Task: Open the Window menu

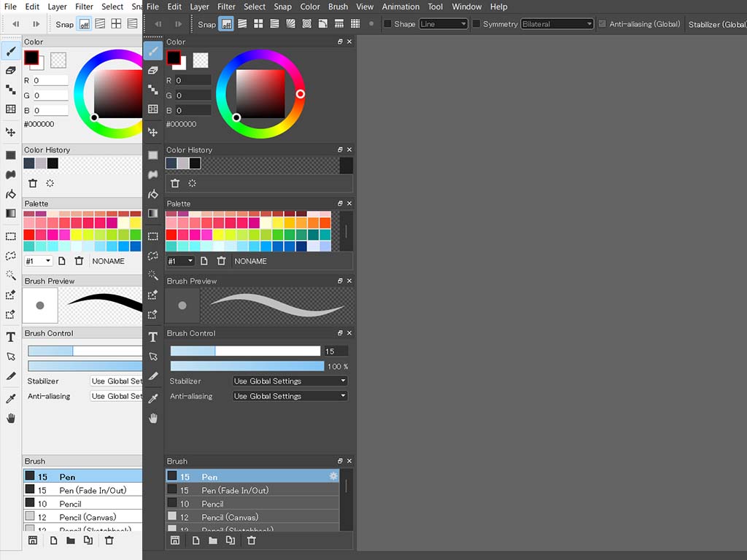Action: click(x=466, y=7)
